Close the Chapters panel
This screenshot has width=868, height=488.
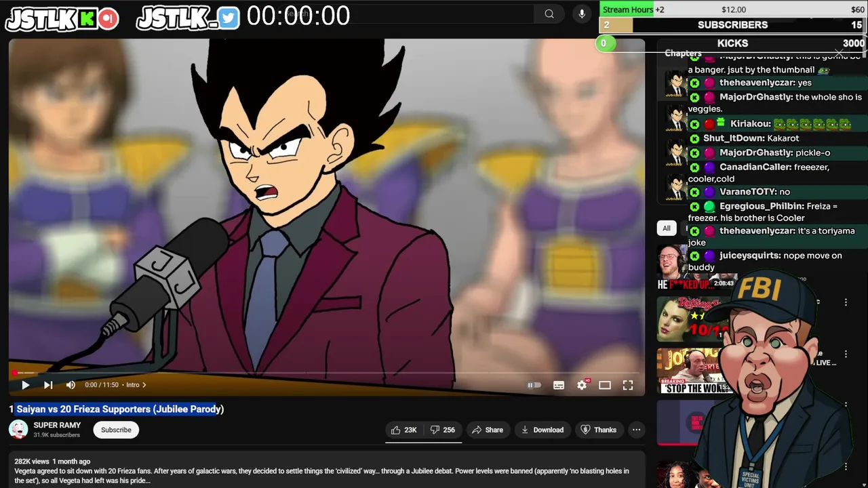(x=839, y=53)
